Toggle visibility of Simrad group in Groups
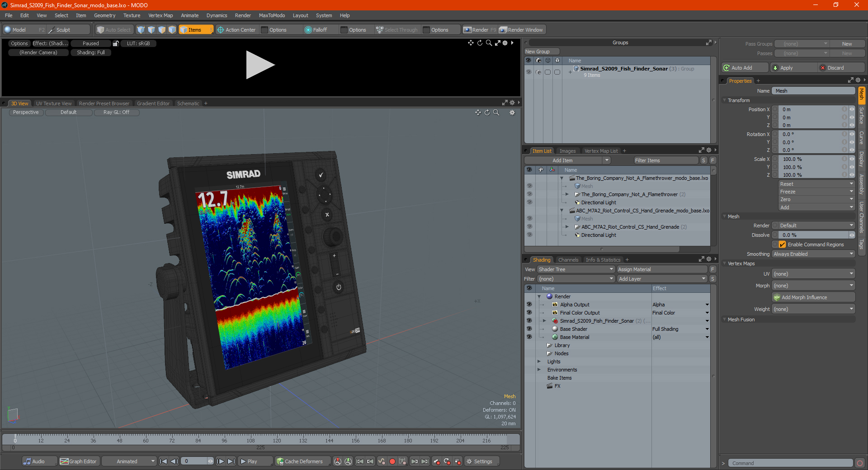868x470 pixels. tap(528, 72)
